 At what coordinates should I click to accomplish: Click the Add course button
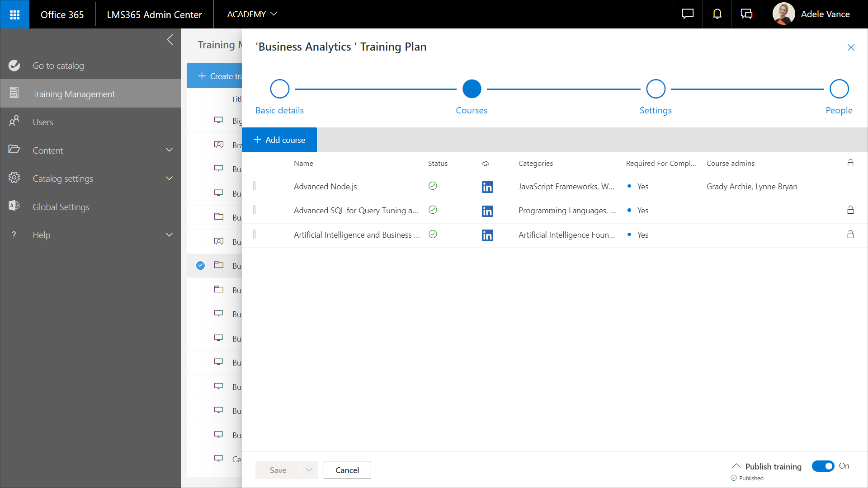pyautogui.click(x=279, y=140)
